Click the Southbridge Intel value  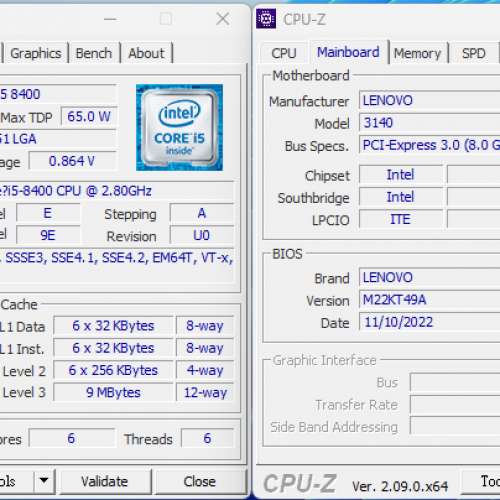point(400,197)
